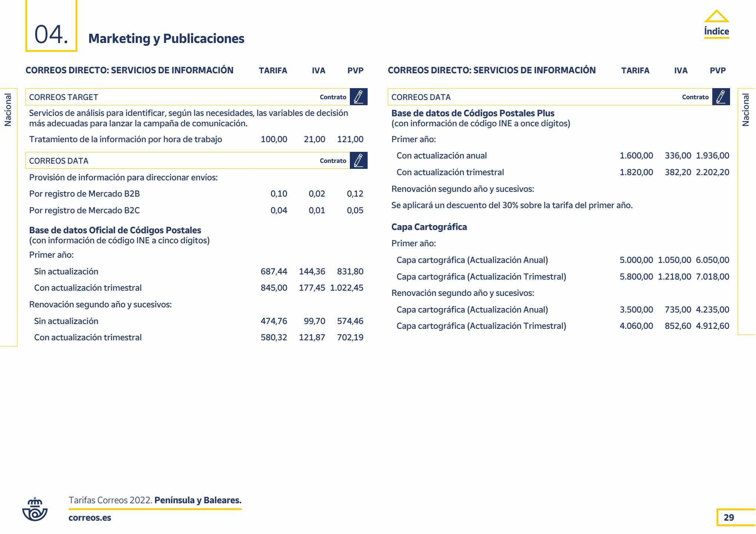Click the 121,00 PVP value

350,140
